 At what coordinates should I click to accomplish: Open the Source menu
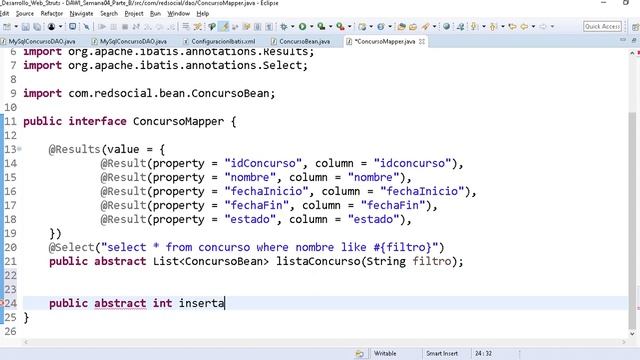click(25, 13)
